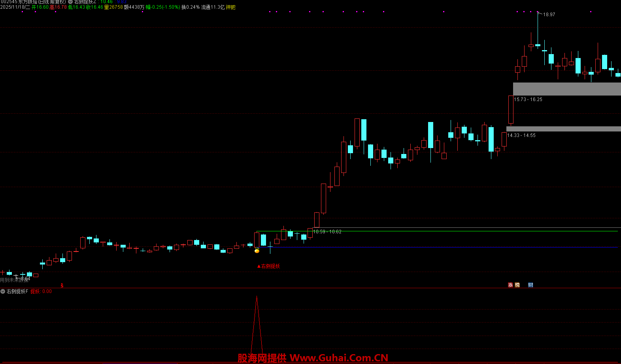Click the orange 榜 event marker icon
621x364 pixels.
coord(517,285)
